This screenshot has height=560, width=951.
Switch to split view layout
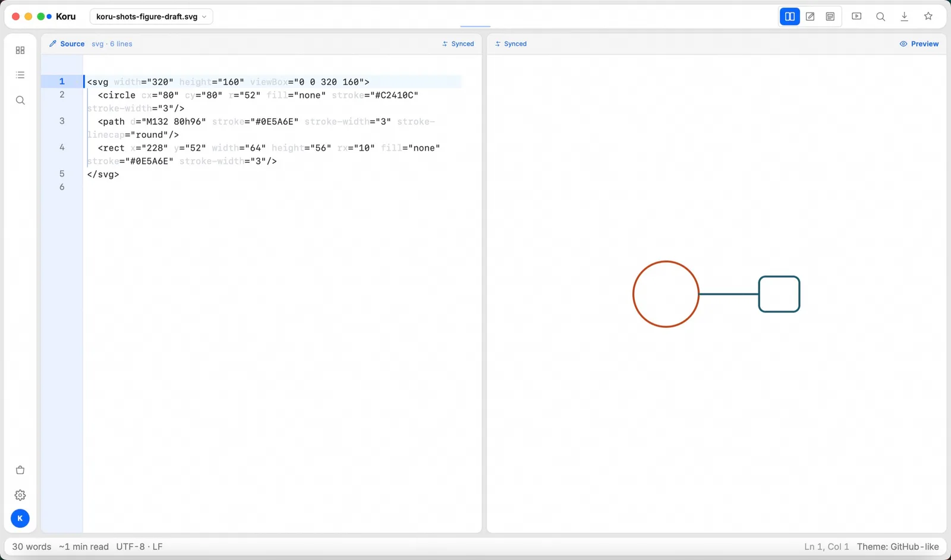point(789,17)
